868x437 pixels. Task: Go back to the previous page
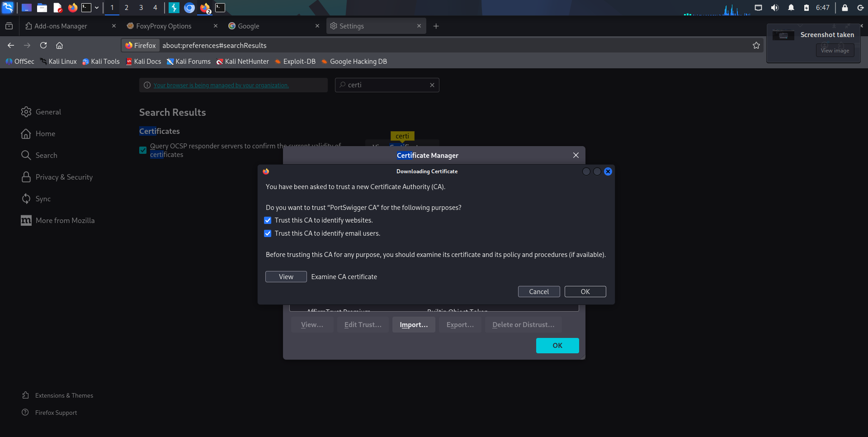(11, 45)
